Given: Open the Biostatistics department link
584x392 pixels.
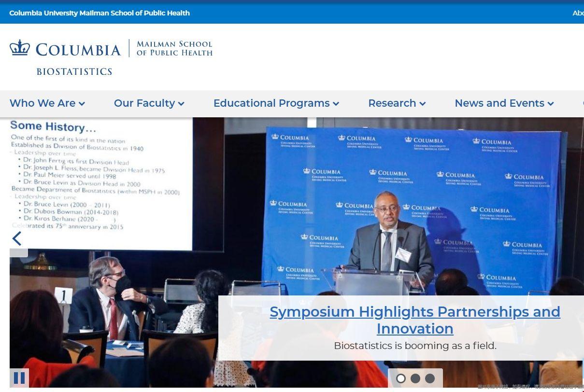Looking at the screenshot, I should click(x=74, y=71).
